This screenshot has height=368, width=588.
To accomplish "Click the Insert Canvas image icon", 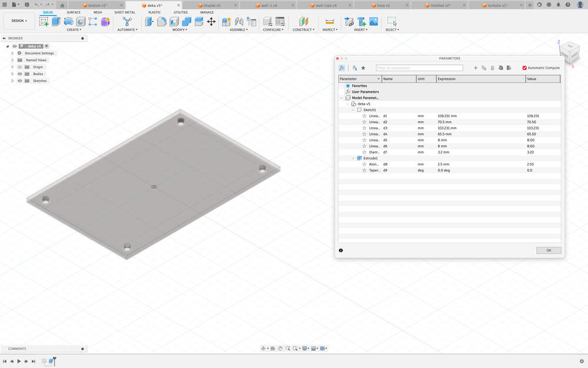I will click(x=373, y=21).
